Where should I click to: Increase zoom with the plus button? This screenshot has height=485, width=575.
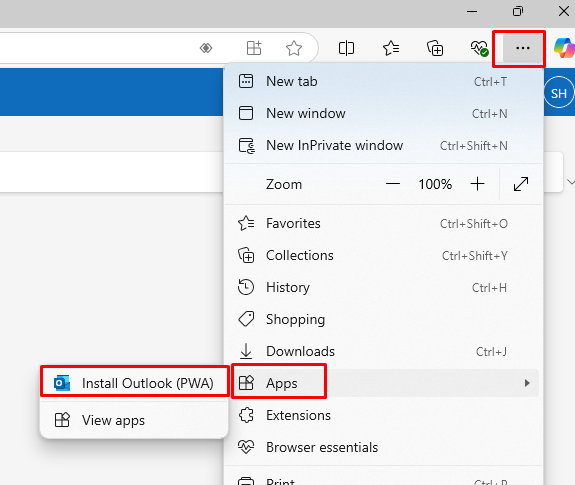[x=477, y=184]
